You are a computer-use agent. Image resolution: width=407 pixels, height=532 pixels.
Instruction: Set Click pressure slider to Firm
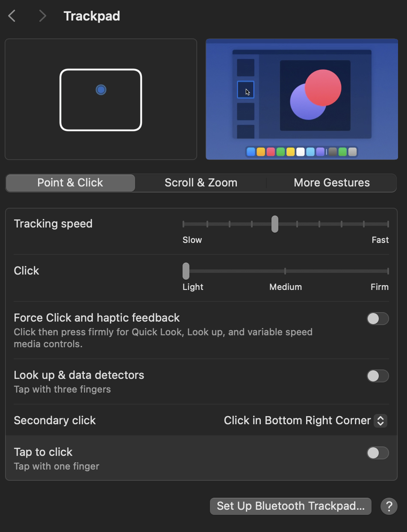pyautogui.click(x=388, y=271)
